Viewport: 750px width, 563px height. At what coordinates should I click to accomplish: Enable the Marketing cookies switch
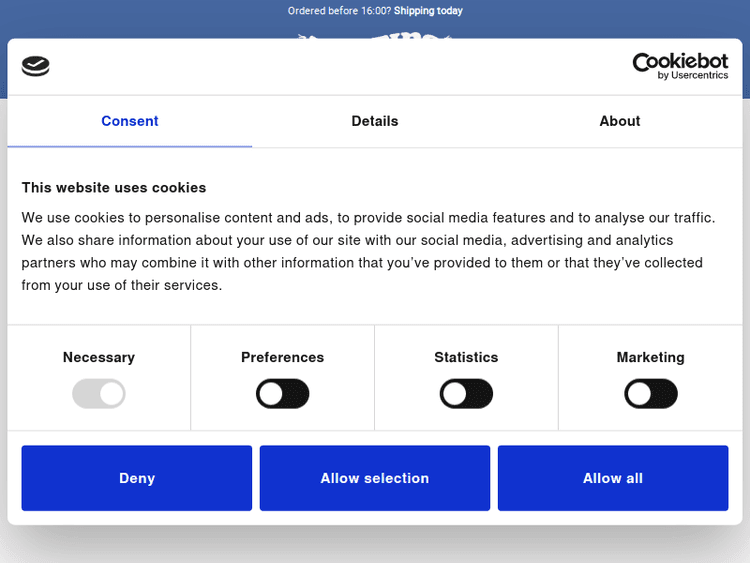point(651,394)
